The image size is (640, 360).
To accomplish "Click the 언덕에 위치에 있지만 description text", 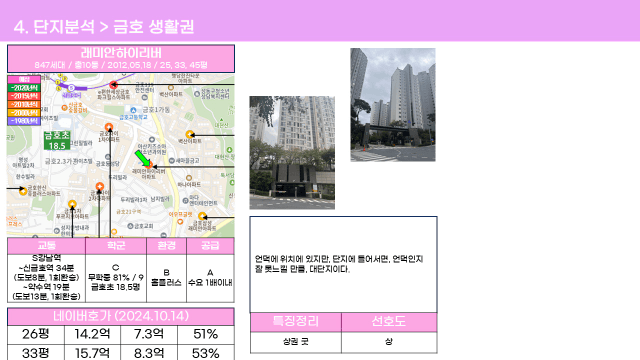I will pyautogui.click(x=339, y=264).
